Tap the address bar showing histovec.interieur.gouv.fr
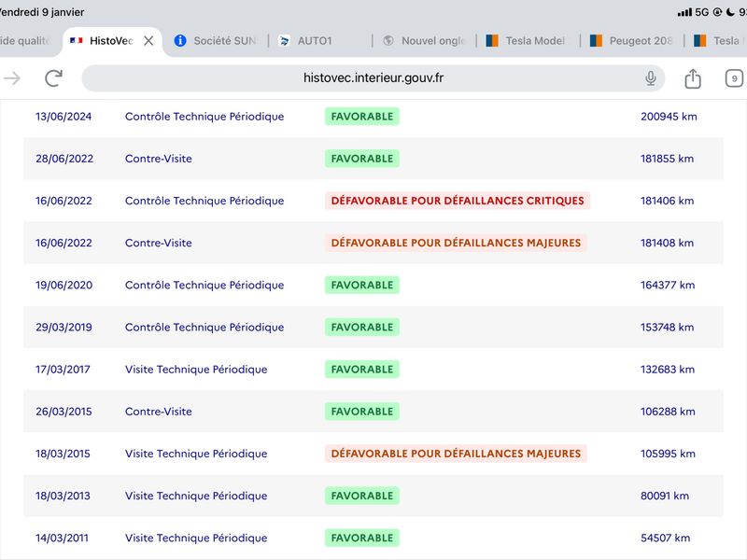747x560 pixels. point(373,78)
